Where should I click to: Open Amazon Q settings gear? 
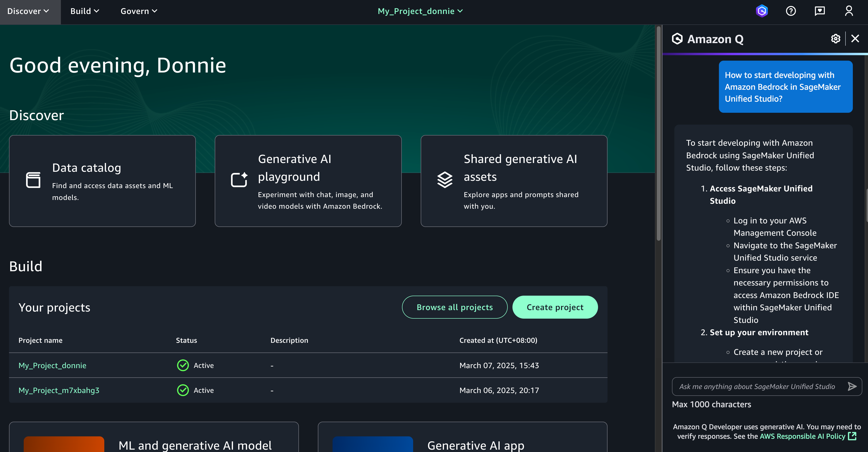(x=835, y=39)
